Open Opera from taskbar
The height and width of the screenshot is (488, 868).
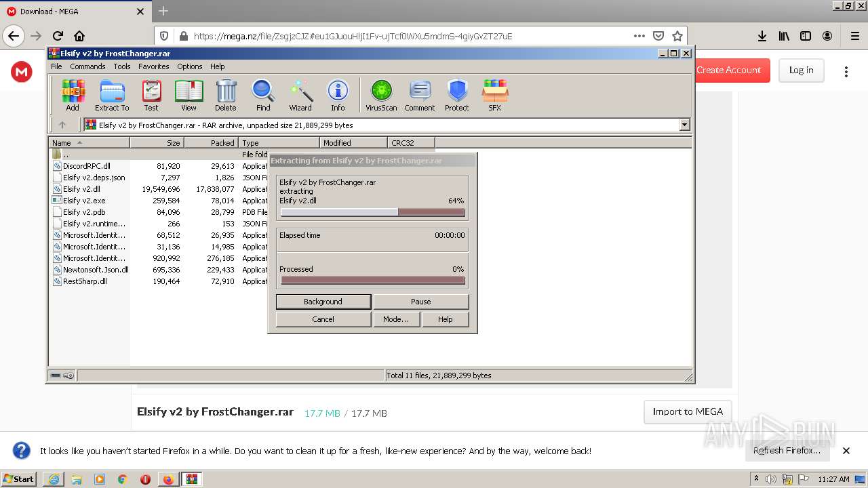145,479
